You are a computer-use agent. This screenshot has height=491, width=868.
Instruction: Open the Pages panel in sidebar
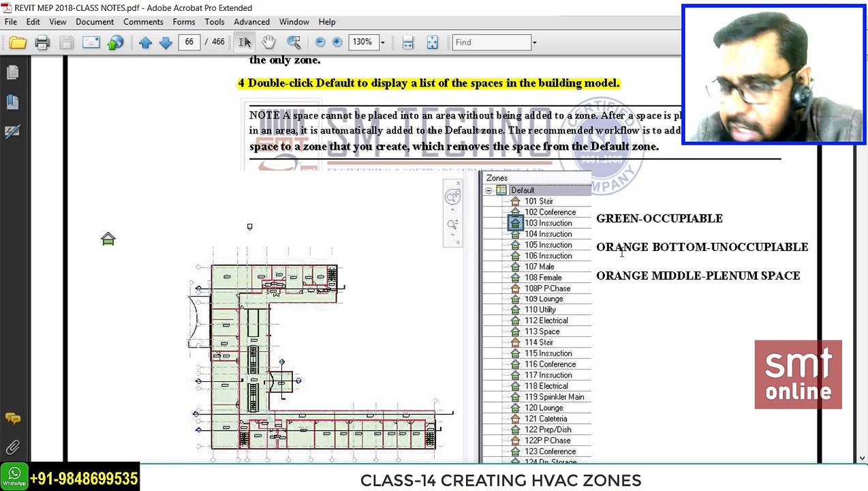point(12,72)
